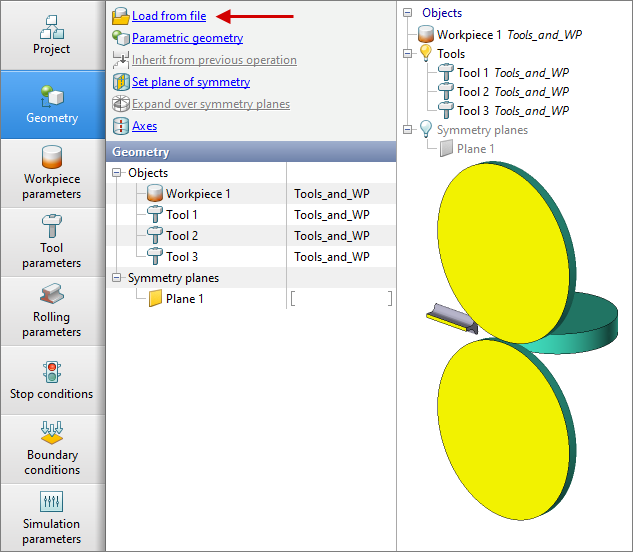The height and width of the screenshot is (552, 633).
Task: Click the Axes icon
Action: click(x=121, y=126)
